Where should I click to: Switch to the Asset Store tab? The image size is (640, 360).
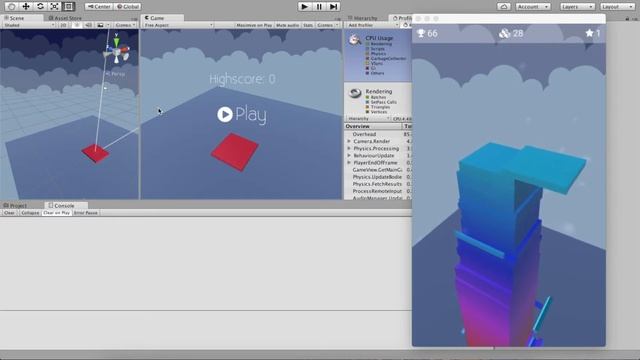click(65, 18)
